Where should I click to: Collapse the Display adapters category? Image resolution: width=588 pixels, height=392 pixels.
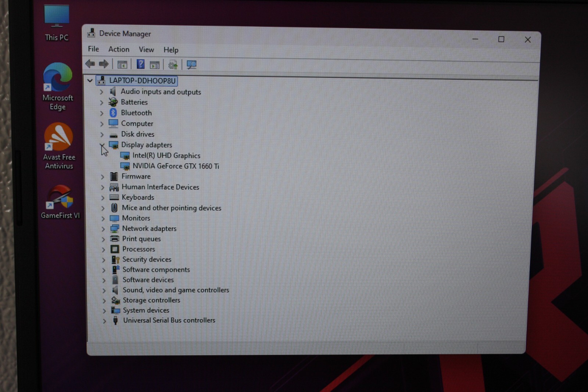point(102,145)
